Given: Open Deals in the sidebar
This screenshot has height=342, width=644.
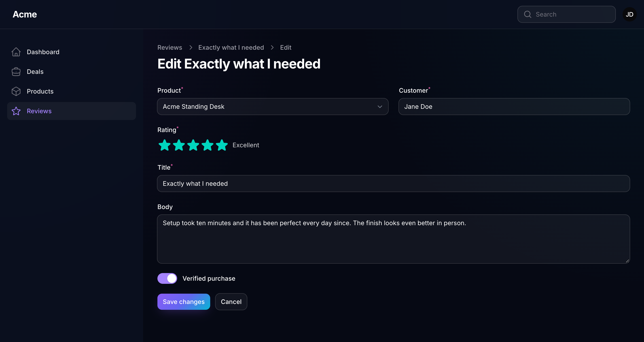Looking at the screenshot, I should click(x=72, y=72).
